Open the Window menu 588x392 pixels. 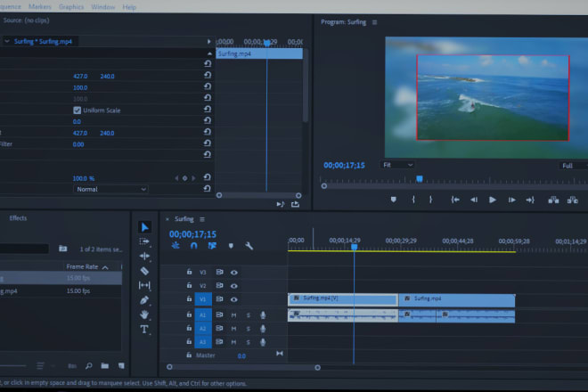pos(103,7)
